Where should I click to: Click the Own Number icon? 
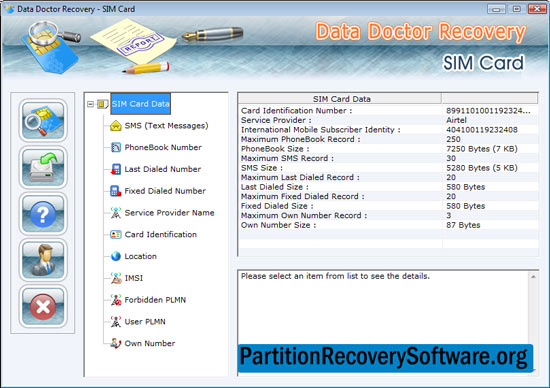116,343
